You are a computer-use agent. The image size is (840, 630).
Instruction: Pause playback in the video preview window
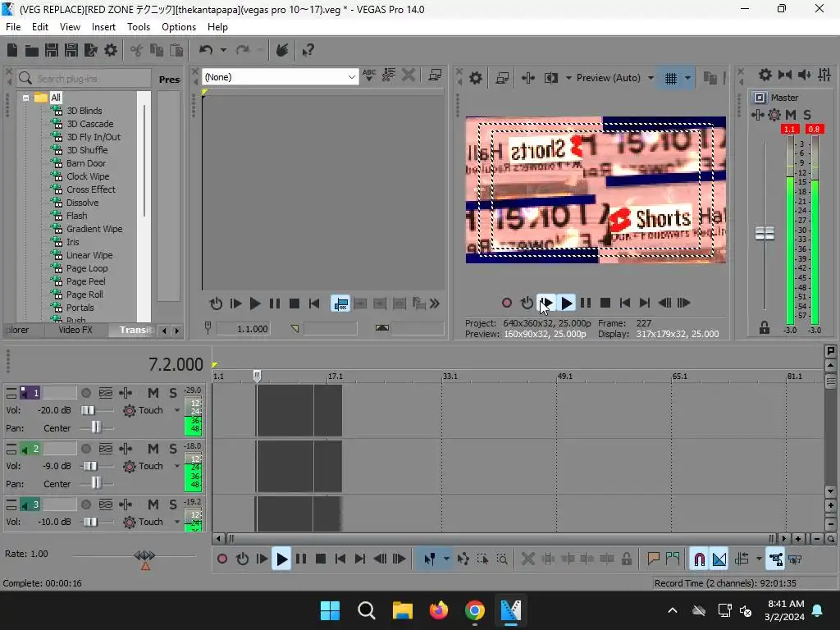pos(586,304)
